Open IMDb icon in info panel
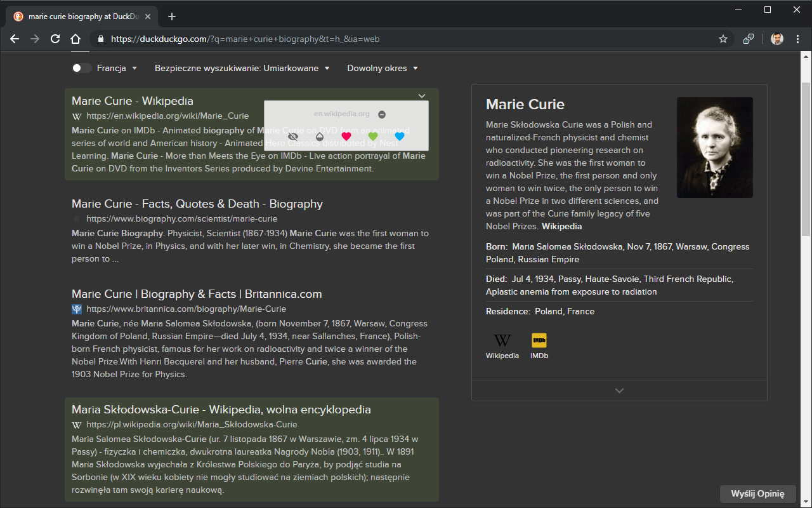The width and height of the screenshot is (812, 508). (x=539, y=346)
